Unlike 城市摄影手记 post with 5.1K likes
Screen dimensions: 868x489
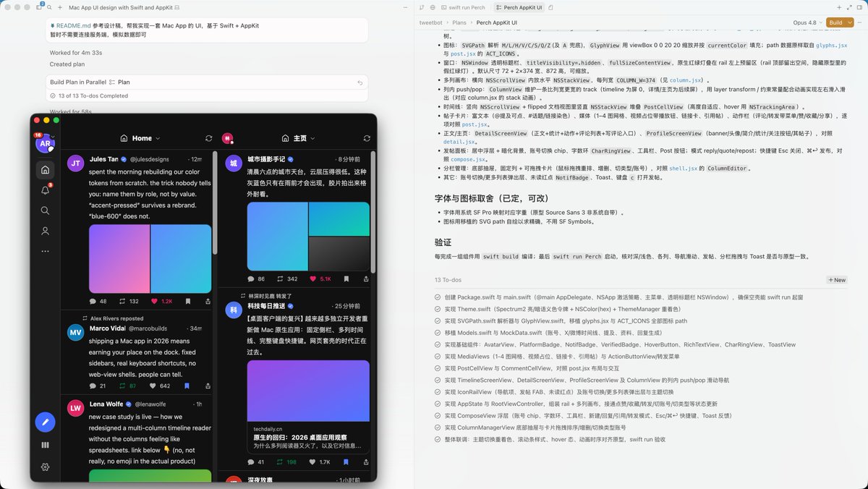click(313, 278)
